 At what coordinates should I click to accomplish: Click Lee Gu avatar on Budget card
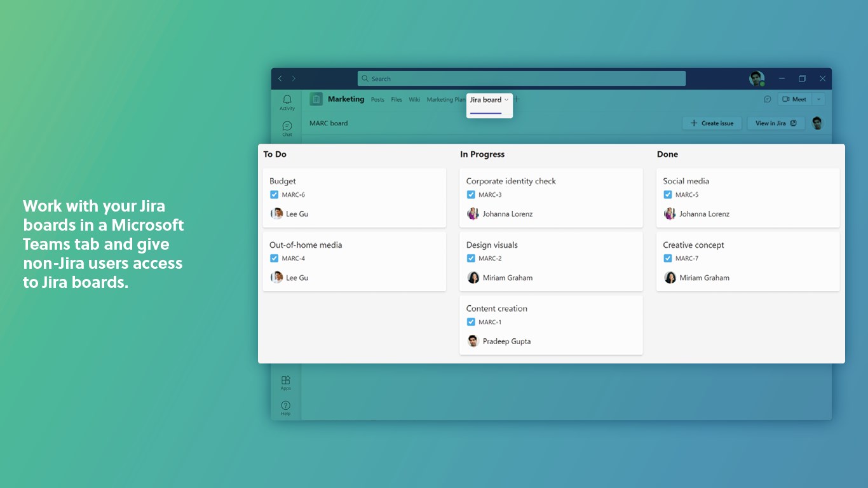coord(276,214)
